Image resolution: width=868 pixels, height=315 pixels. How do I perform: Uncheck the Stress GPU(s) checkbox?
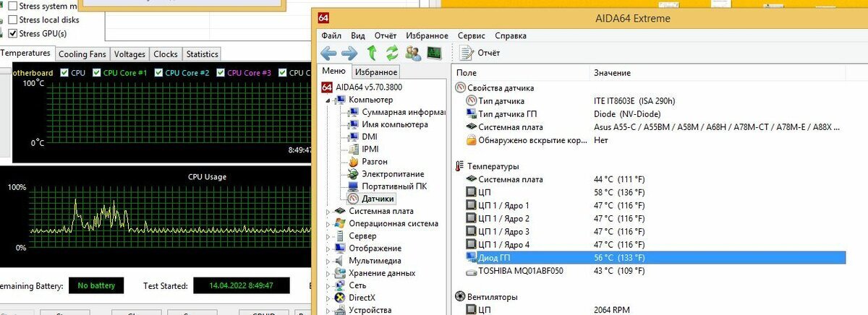[x=13, y=33]
